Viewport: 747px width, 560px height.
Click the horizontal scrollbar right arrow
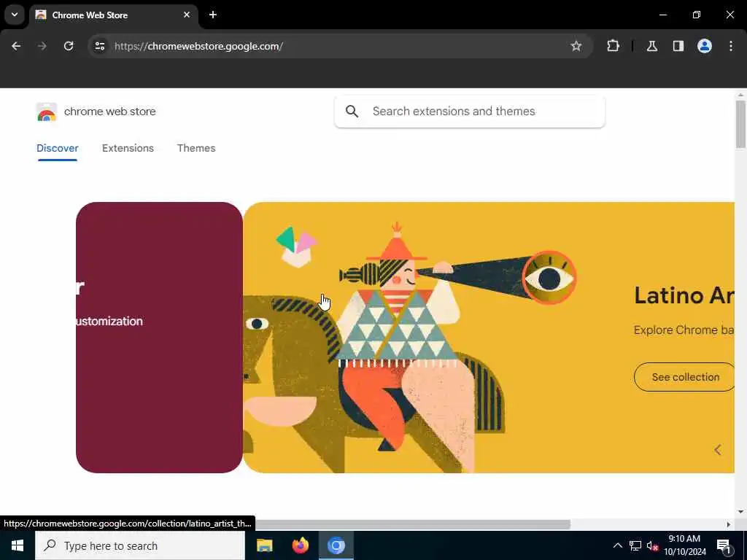click(x=729, y=524)
